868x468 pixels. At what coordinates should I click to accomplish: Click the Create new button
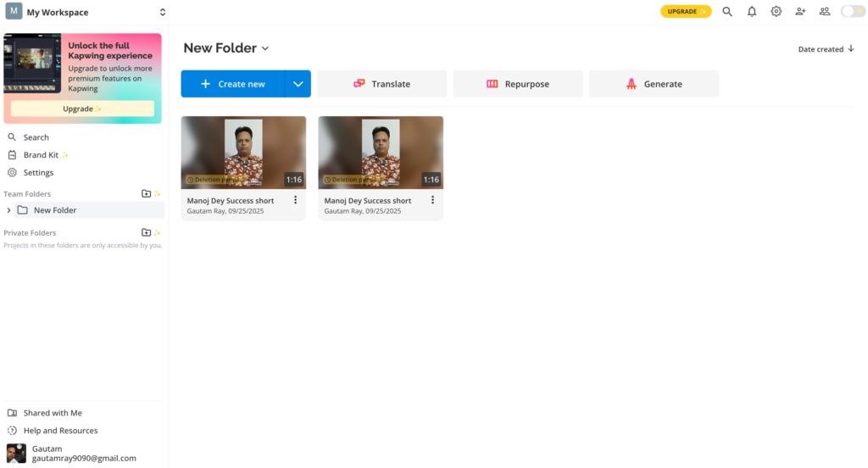pyautogui.click(x=233, y=84)
